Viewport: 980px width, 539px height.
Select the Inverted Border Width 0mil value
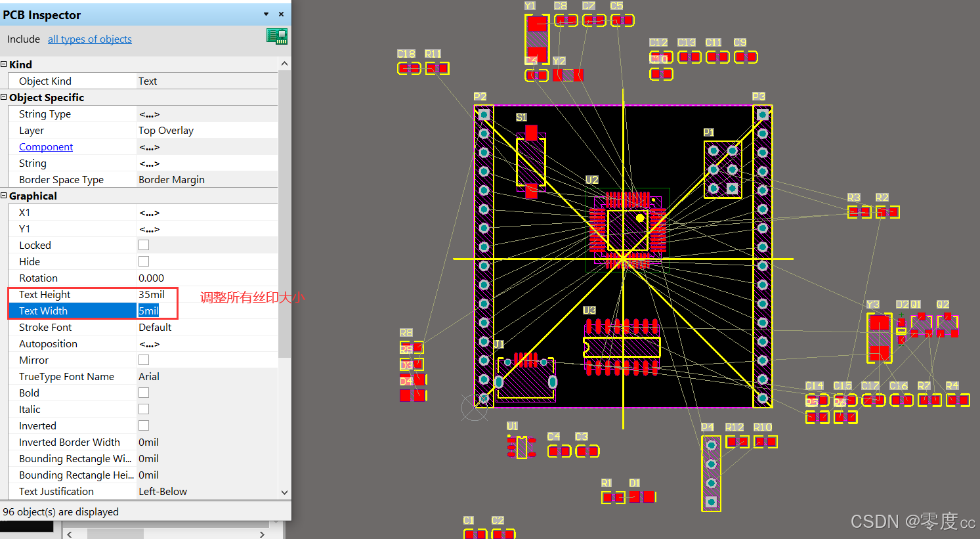click(149, 442)
